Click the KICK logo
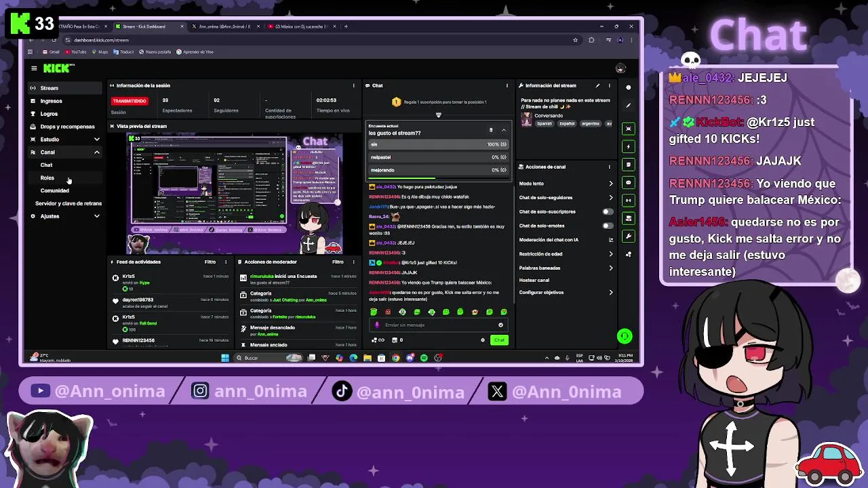The image size is (868, 488). (57, 68)
